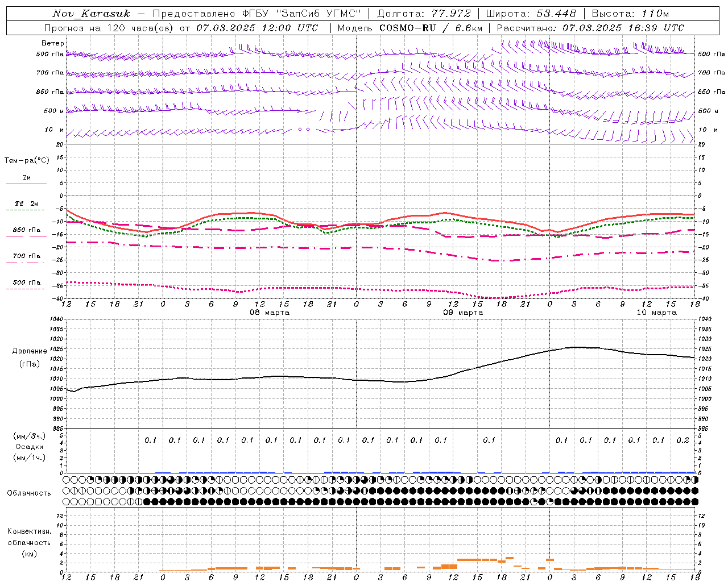Click the 0.2 precipitation value
The height and width of the screenshot is (582, 728).
pos(683,440)
